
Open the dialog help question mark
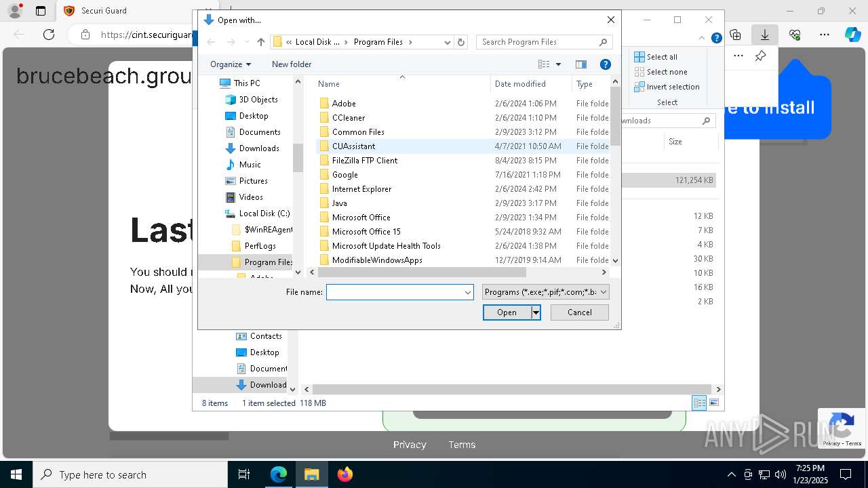(606, 64)
